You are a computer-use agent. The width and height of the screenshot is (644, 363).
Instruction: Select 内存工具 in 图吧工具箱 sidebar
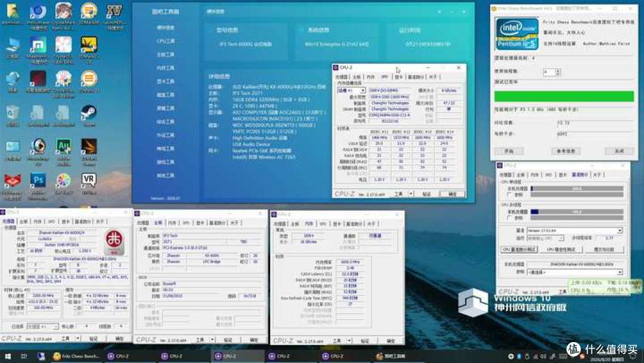[166, 68]
